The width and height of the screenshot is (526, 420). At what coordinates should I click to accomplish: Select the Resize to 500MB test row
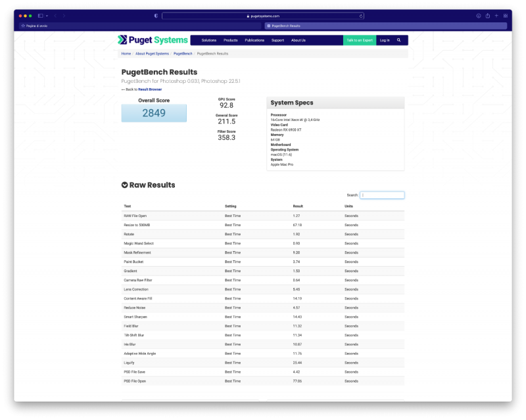[262, 225]
